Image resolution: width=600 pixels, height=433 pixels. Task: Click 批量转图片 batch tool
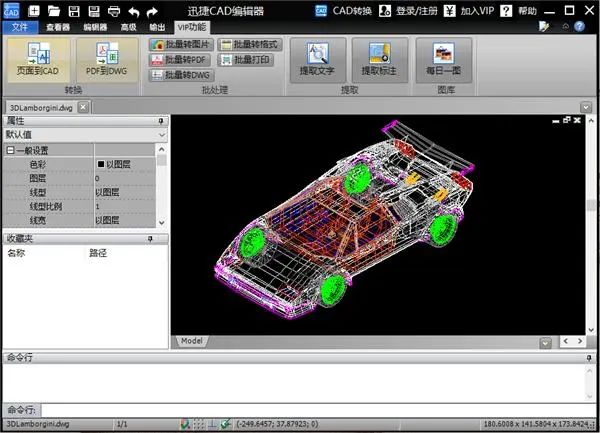click(181, 45)
